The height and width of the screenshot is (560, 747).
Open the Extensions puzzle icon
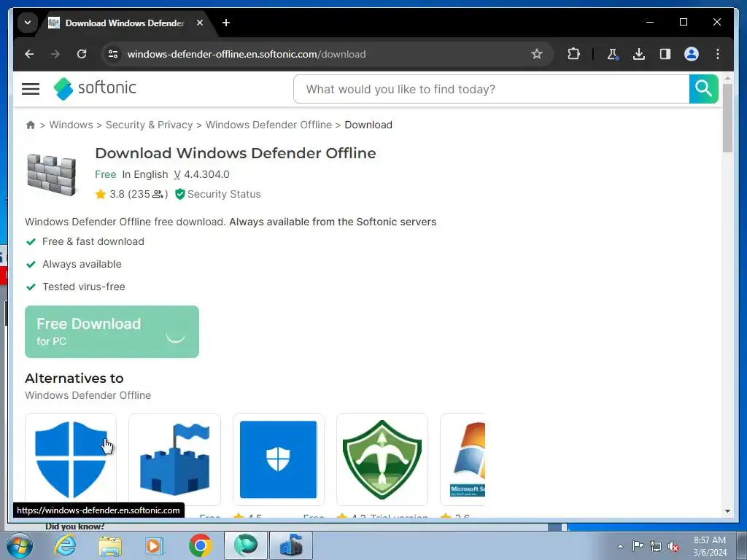573,54
